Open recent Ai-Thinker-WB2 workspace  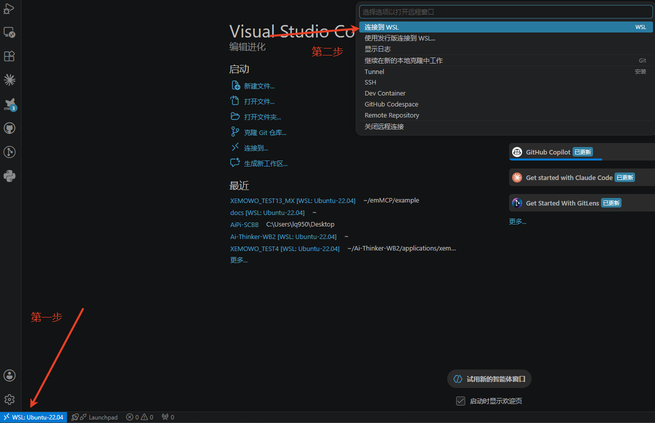coord(283,237)
